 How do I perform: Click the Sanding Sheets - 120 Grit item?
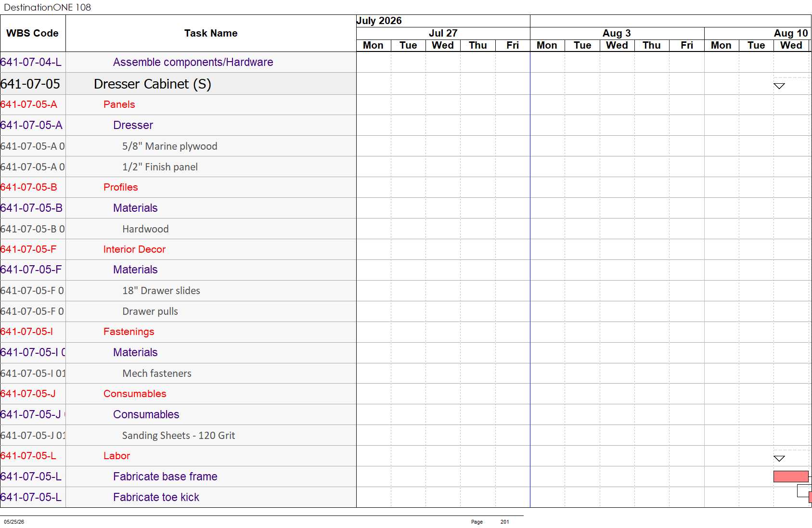[x=178, y=435]
